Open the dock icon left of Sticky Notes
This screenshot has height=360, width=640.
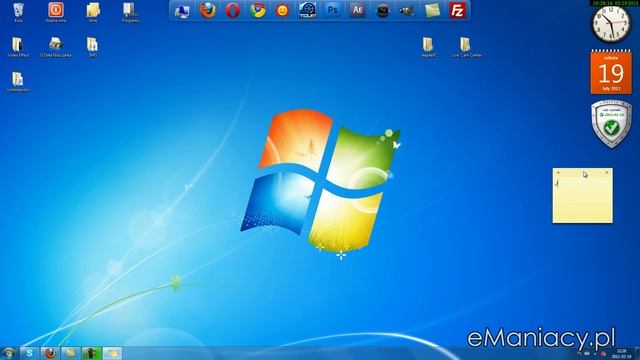407,11
